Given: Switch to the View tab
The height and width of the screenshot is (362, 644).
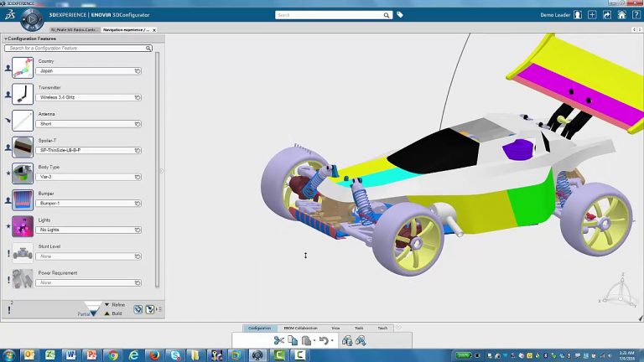Looking at the screenshot, I should click(335, 328).
